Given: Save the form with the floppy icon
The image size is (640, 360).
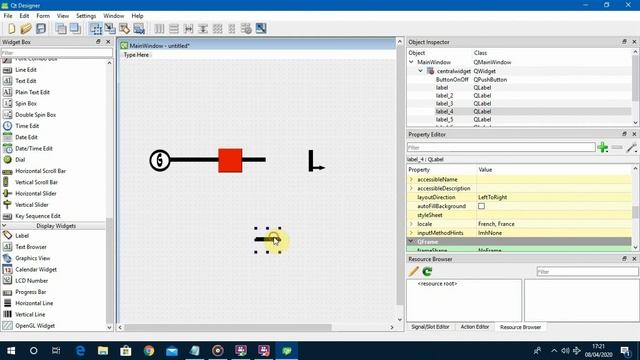Looking at the screenshot, I should coord(40,29).
